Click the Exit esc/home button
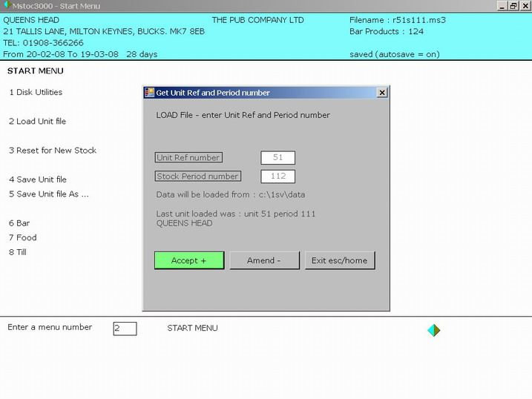Screen dimensions: 532x399 coord(340,260)
